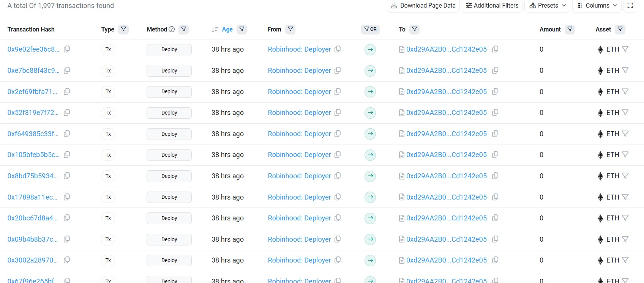Filter by ETH asset in first row

[x=625, y=49]
